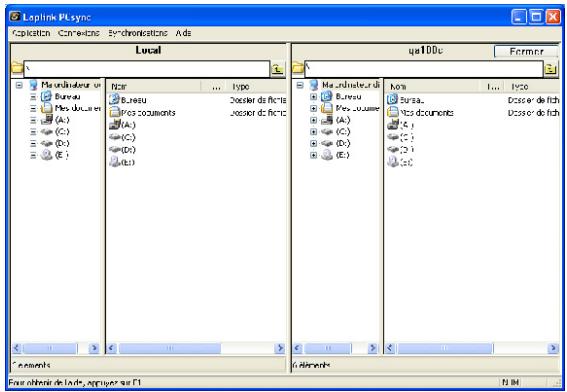Viewport: 567px width, 392px height.
Task: Select Mes documents icon in Local tree
Action: [47, 108]
